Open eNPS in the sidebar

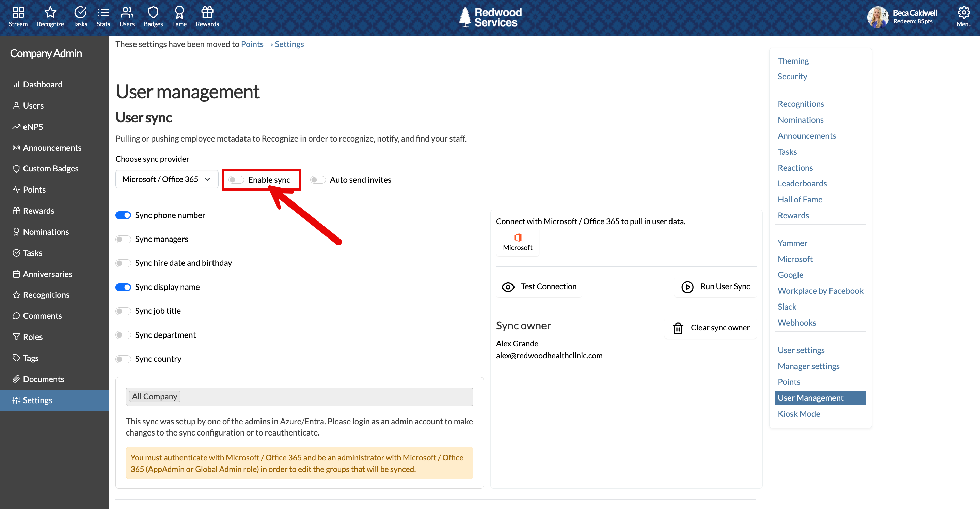point(33,127)
